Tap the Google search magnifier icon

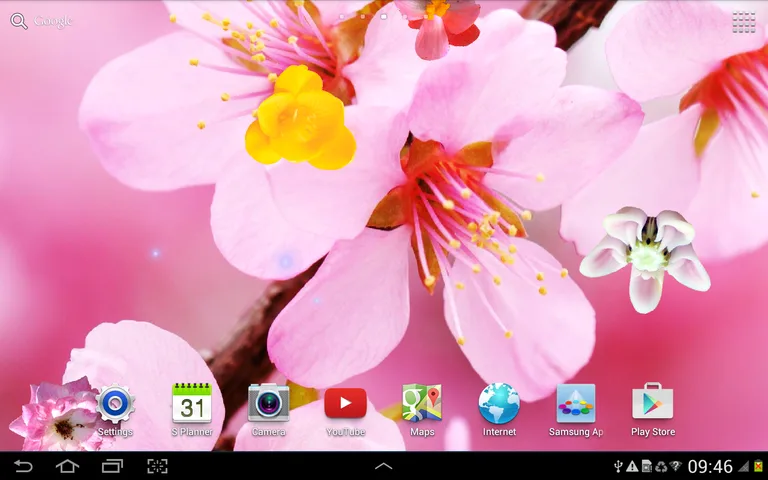coord(19,21)
